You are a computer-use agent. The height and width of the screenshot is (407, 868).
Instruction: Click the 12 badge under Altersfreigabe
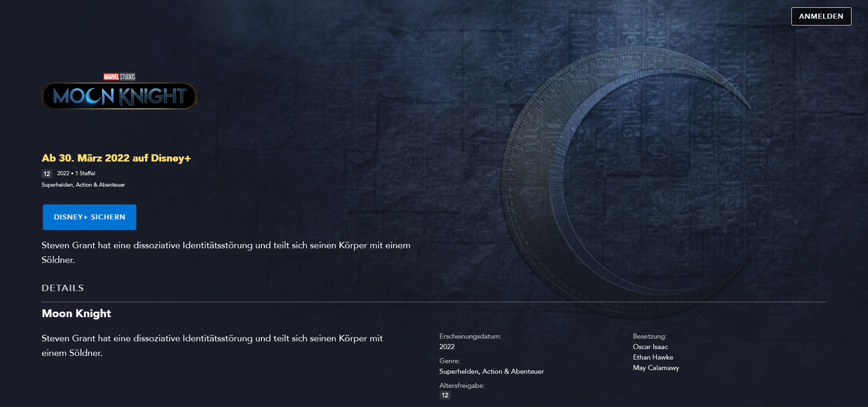click(445, 395)
